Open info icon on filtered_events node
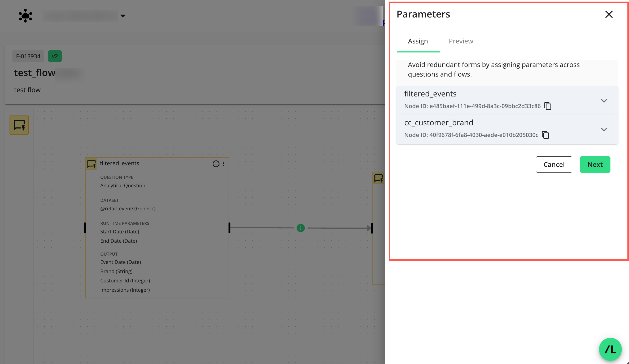Screen dimensions: 629x364 216,164
